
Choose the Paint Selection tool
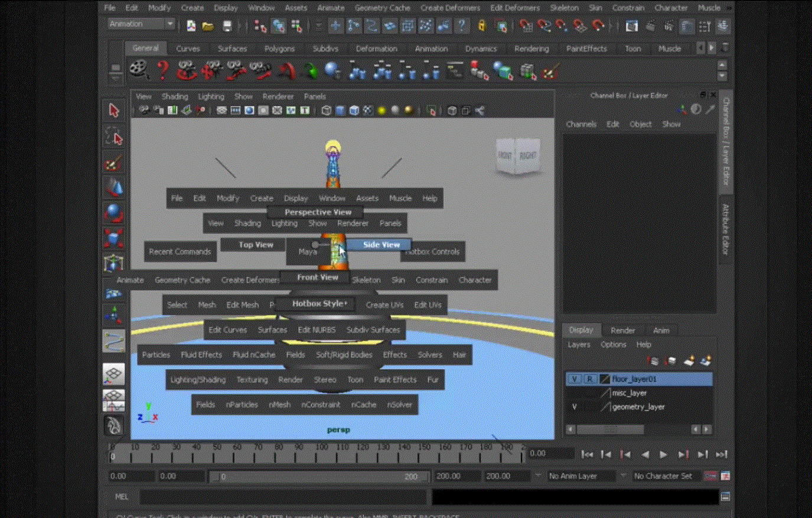tap(114, 162)
